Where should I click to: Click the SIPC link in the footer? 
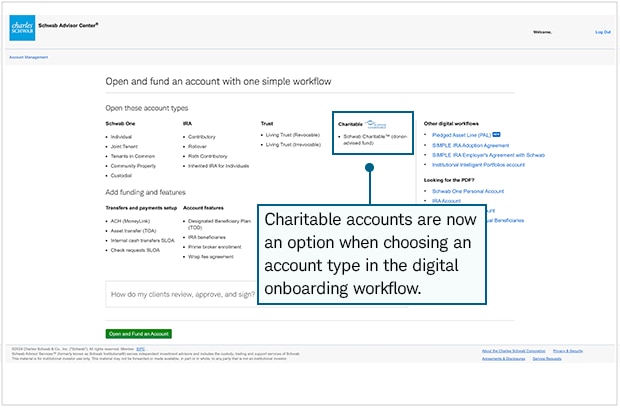pyautogui.click(x=140, y=349)
